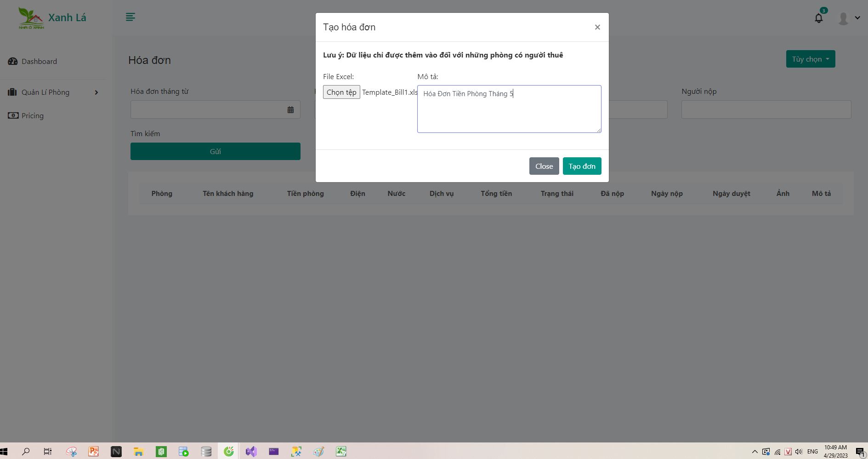This screenshot has width=868, height=459.
Task: Toggle the sidebar with the hamburger icon
Action: [130, 17]
